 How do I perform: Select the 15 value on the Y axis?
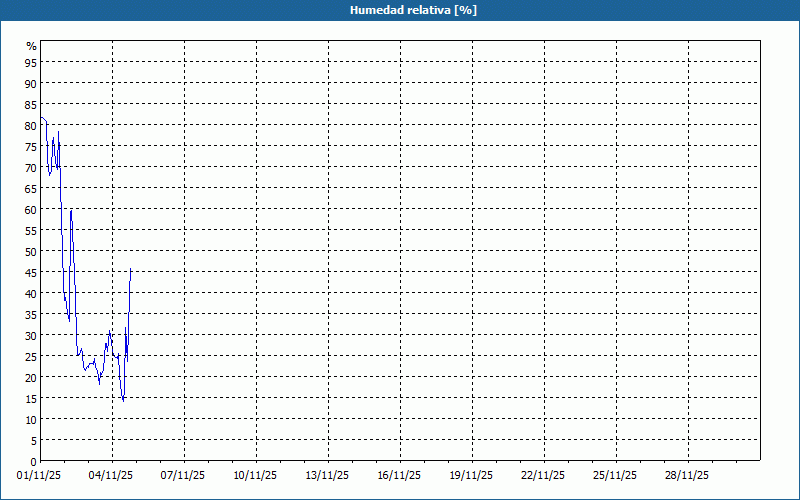pos(31,398)
